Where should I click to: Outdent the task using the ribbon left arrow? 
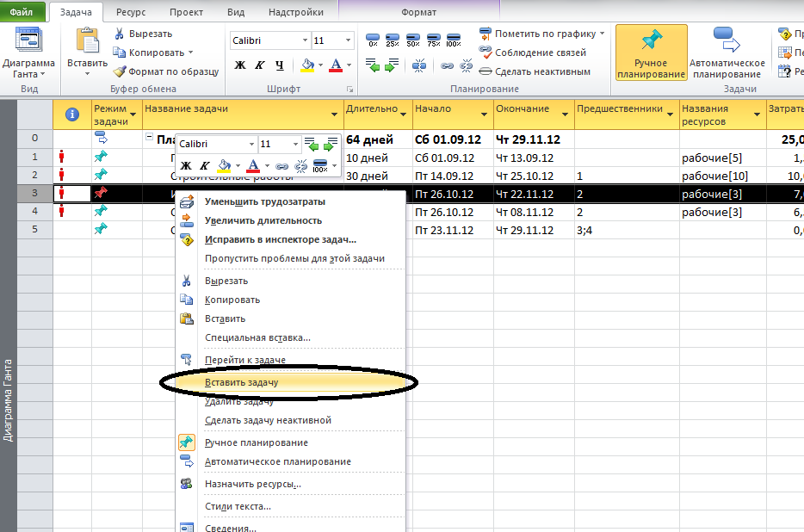pos(373,65)
